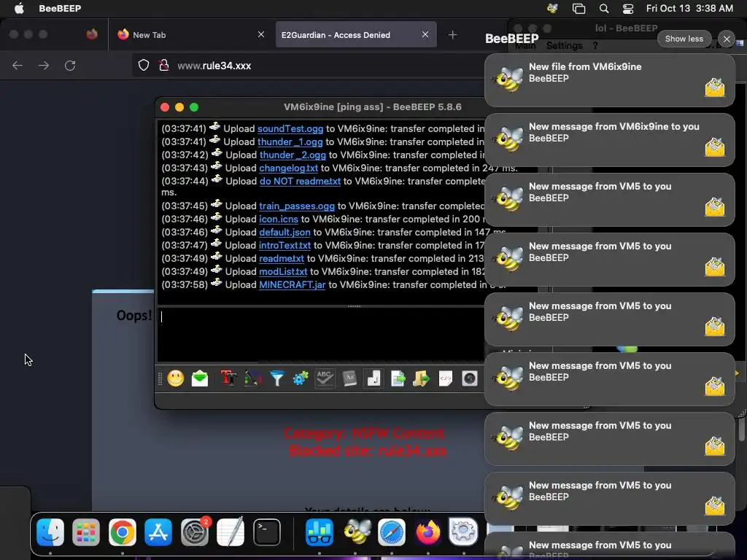747x560 pixels.
Task: Open the soundTest.ogg upload link
Action: point(290,128)
